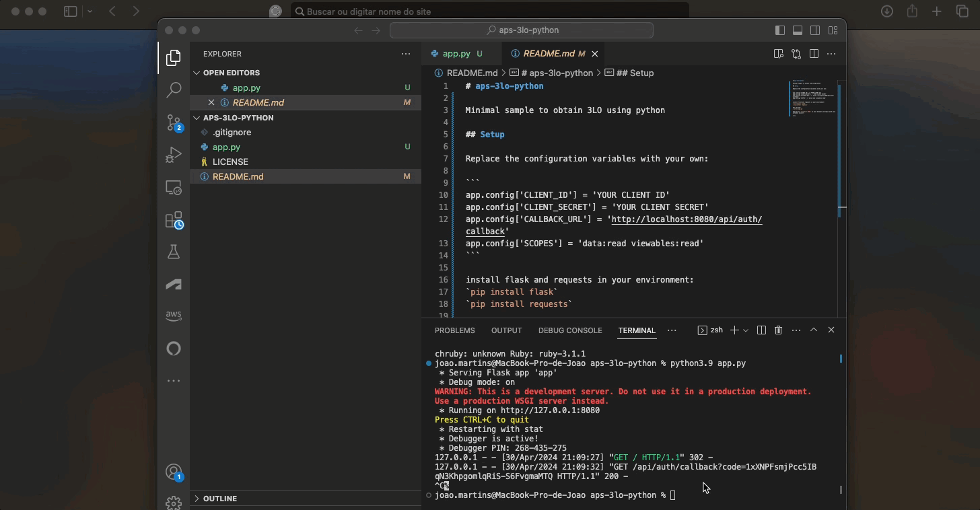
Task: Switch to the Problems panel tab
Action: pyautogui.click(x=454, y=330)
